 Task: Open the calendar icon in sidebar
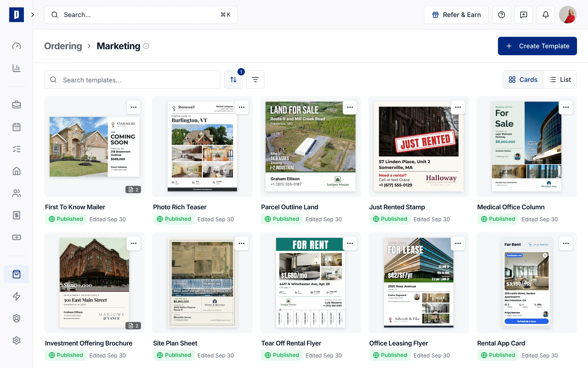coord(16,127)
